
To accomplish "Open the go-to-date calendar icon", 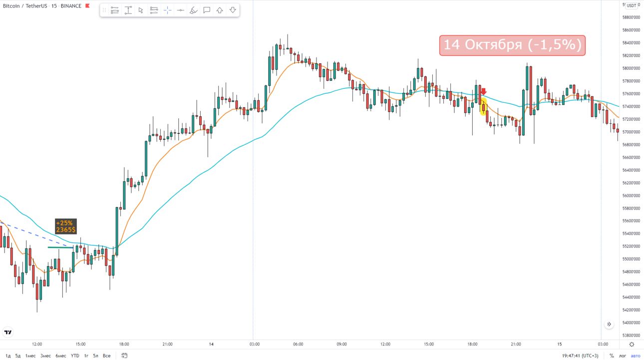I will (124, 356).
